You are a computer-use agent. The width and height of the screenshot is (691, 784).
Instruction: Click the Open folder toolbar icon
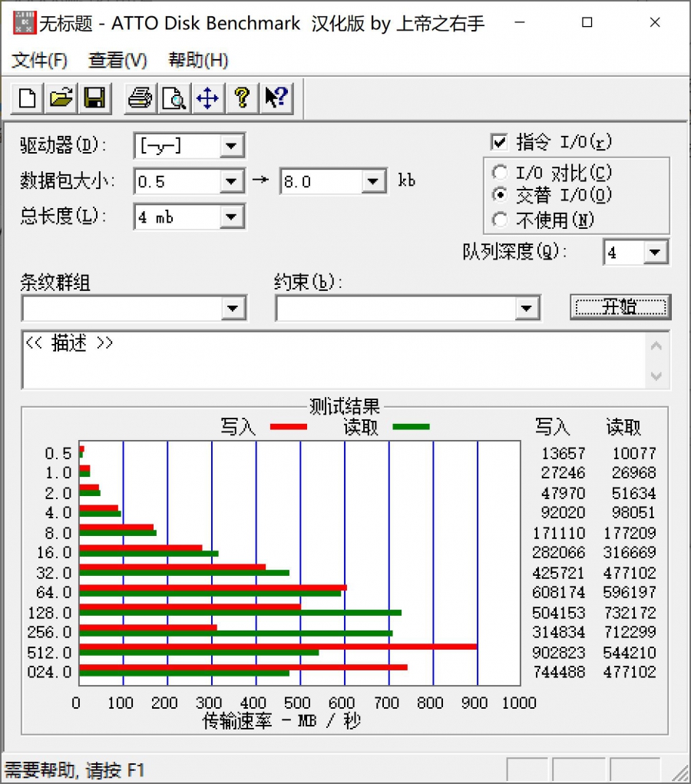(61, 98)
